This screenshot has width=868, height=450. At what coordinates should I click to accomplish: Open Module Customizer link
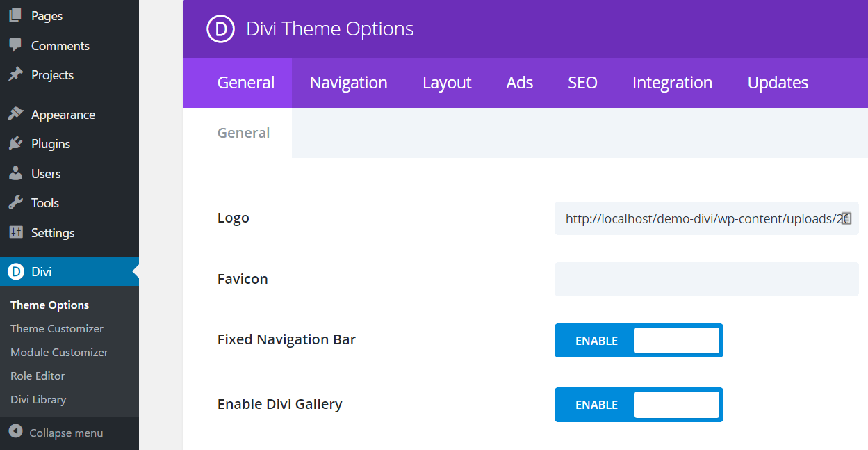[x=59, y=352]
